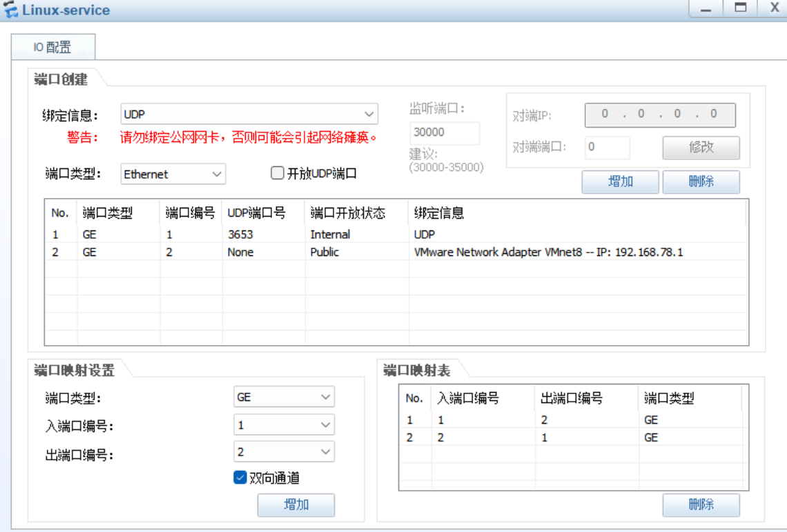Maximize the Linux-service window
Screen dimensions: 787x532
click(x=740, y=8)
